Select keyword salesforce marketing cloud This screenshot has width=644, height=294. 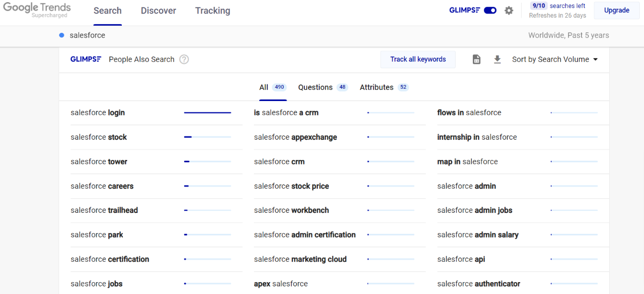point(301,259)
